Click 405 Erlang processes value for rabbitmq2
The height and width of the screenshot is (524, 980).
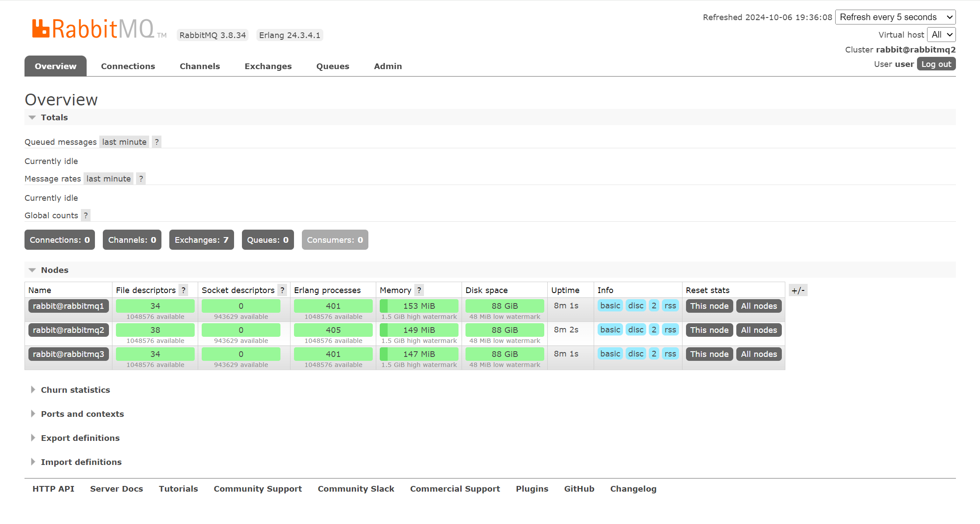pos(333,330)
